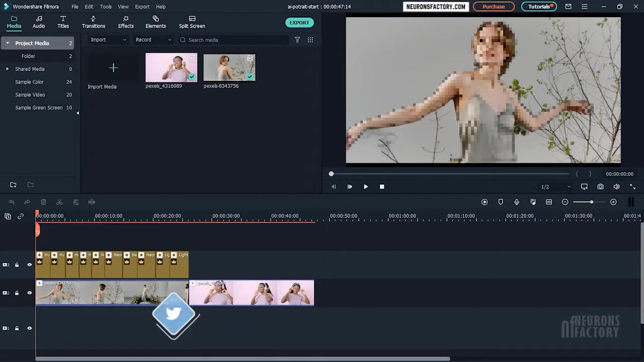The width and height of the screenshot is (644, 362).
Task: Select the pexels_4316089 media thumbnail
Action: coord(172,67)
